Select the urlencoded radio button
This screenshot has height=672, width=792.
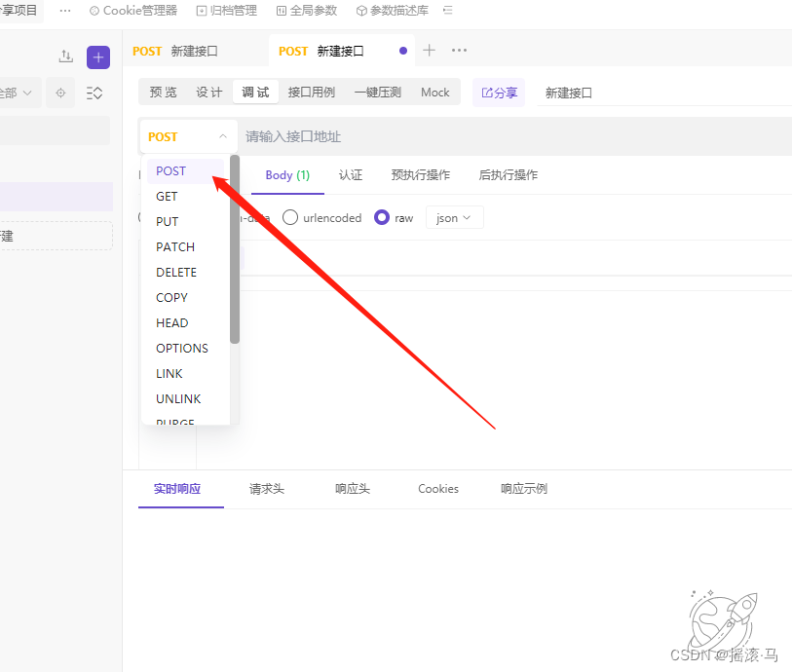coord(289,217)
